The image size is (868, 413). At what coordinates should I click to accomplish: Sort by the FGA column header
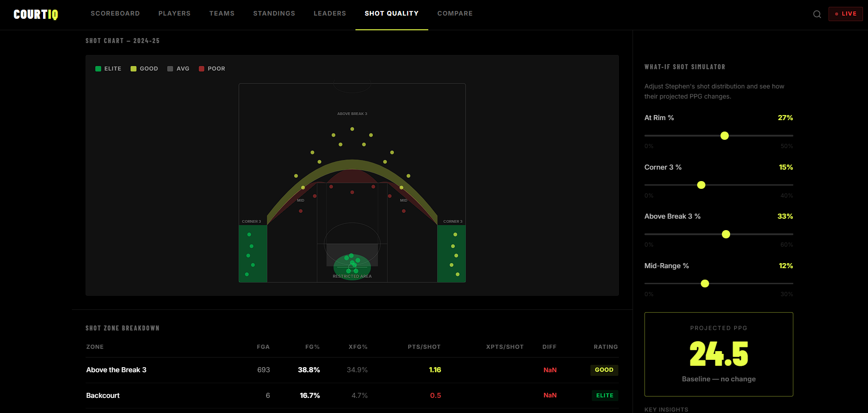click(x=263, y=347)
